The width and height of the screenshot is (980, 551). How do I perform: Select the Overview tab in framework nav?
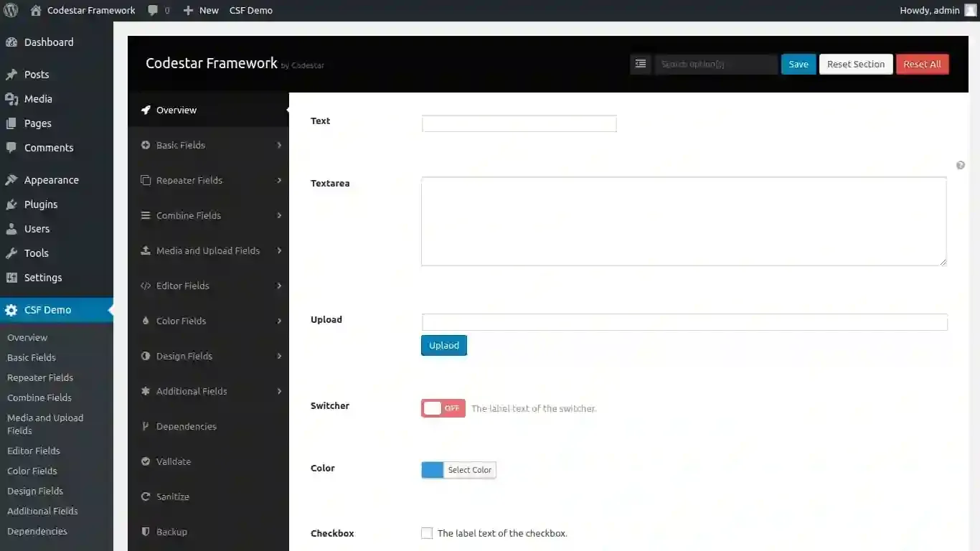208,110
